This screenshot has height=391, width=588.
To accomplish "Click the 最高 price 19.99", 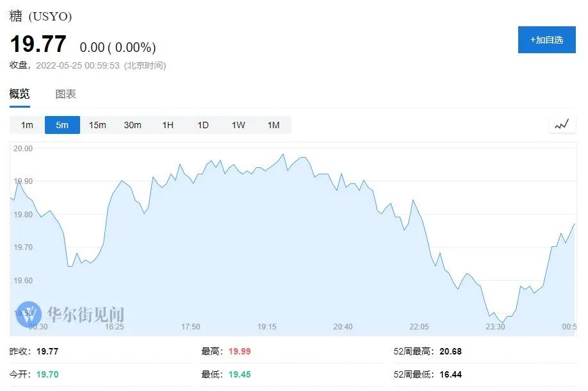I will coord(240,351).
